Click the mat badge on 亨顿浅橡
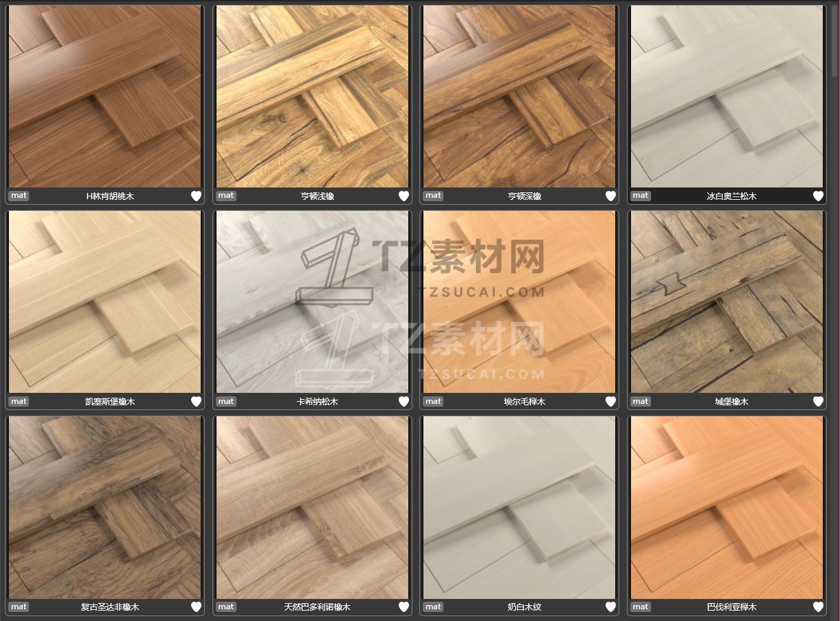The height and width of the screenshot is (621, 840). coord(226,196)
